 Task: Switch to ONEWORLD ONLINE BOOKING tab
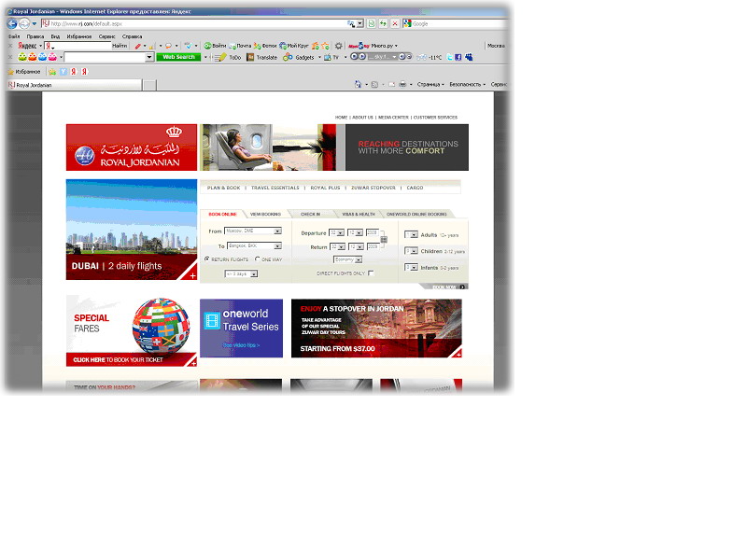point(416,215)
